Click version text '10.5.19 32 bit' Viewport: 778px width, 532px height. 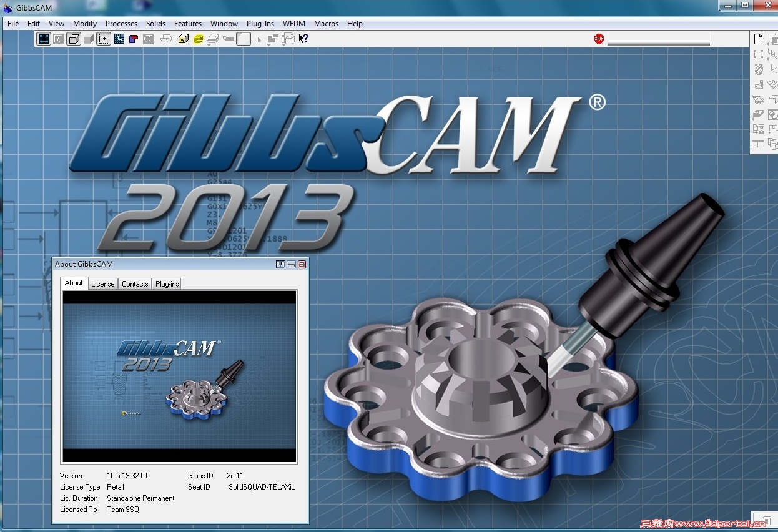coord(127,476)
